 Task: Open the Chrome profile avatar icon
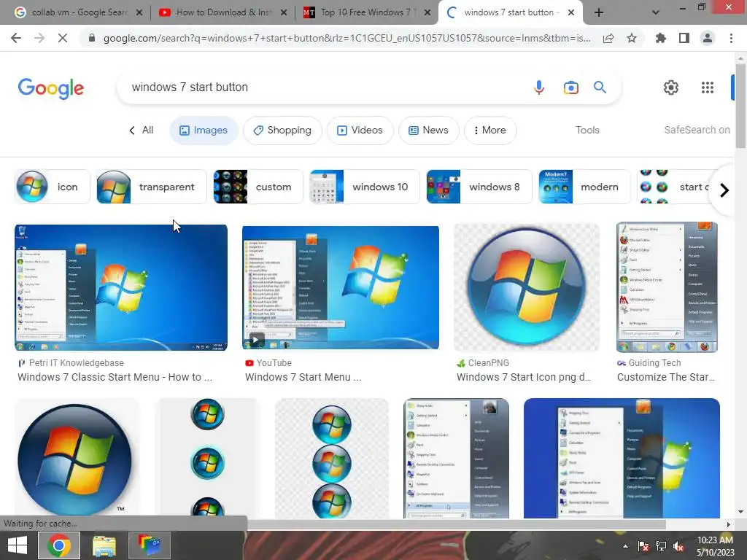(708, 38)
